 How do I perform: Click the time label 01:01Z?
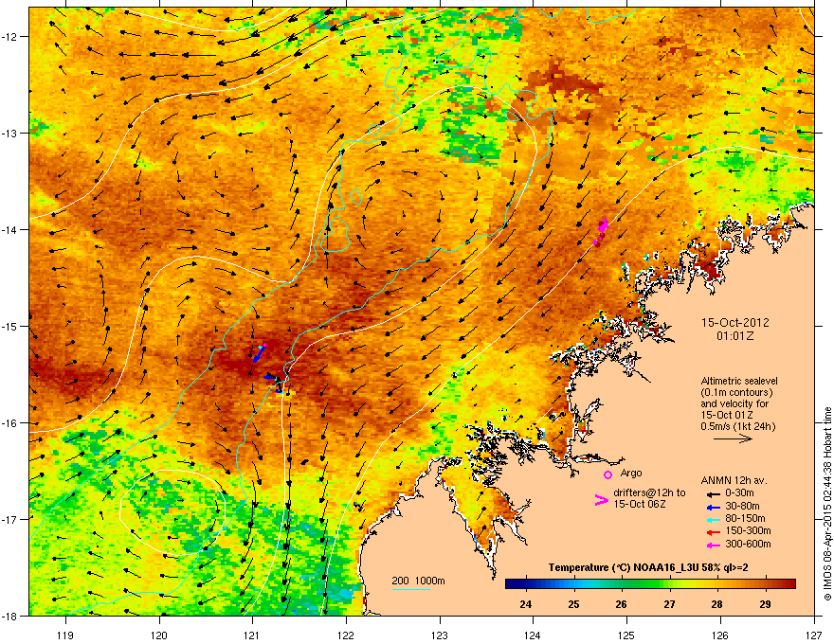[734, 336]
